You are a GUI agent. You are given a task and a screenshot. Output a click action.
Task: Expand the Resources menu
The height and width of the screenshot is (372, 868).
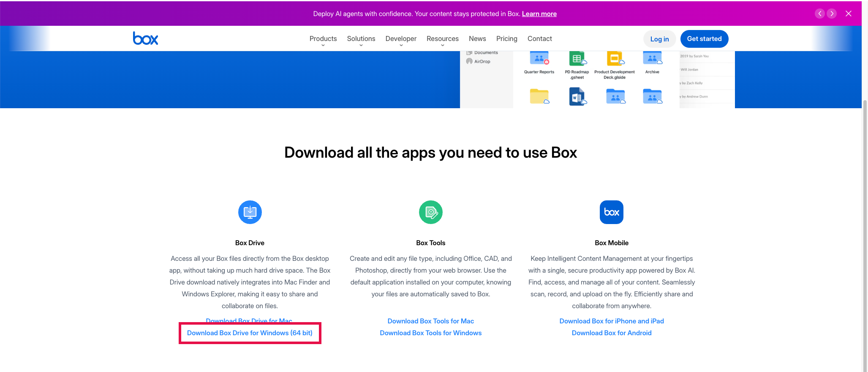(x=443, y=39)
